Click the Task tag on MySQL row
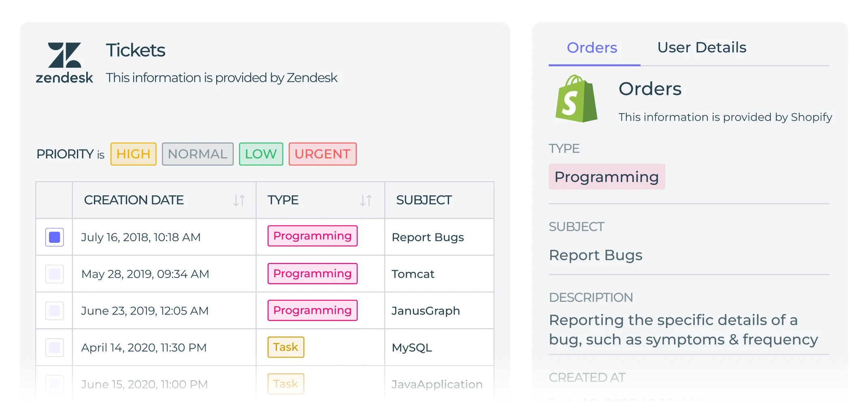 coord(286,347)
